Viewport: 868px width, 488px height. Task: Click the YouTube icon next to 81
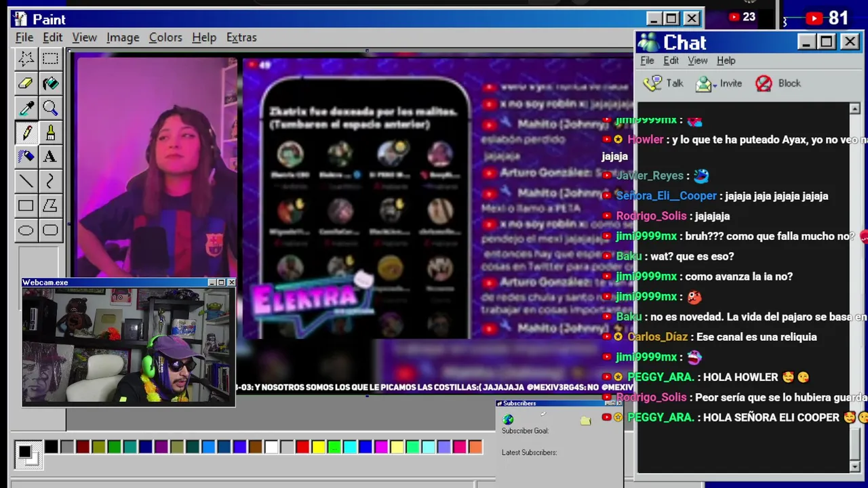click(x=814, y=18)
